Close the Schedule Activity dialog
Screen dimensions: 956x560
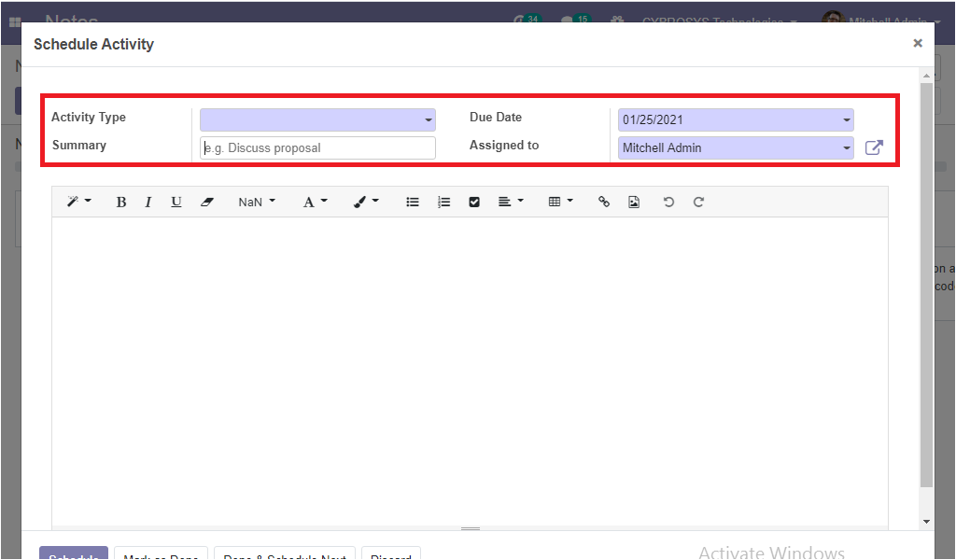click(918, 43)
